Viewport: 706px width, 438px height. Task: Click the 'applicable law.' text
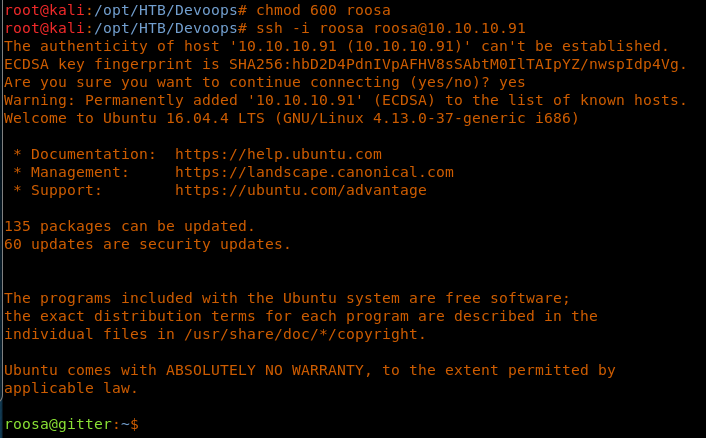pos(71,388)
